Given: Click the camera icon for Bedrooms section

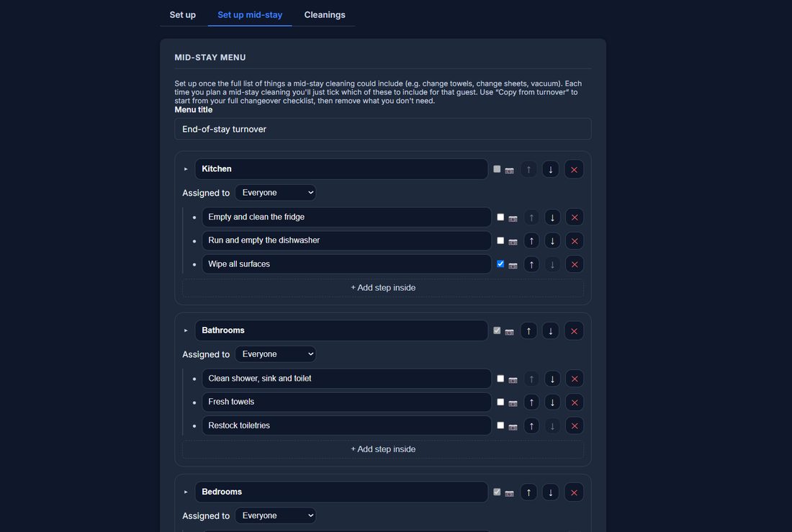Looking at the screenshot, I should (x=509, y=493).
